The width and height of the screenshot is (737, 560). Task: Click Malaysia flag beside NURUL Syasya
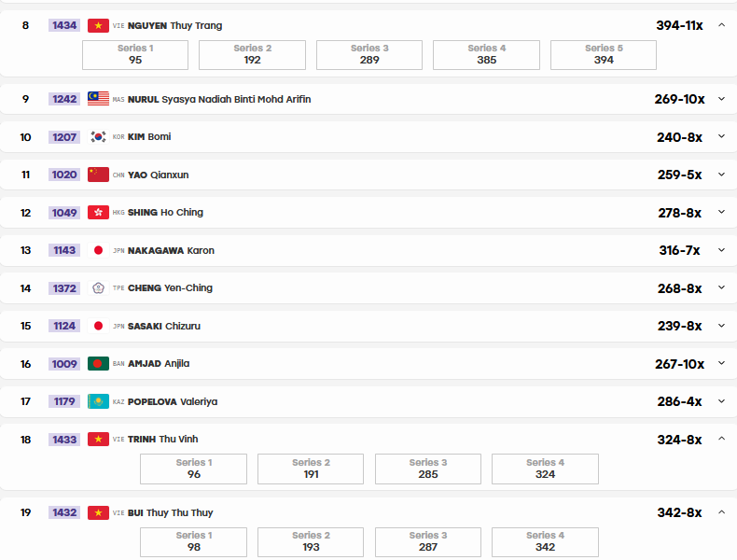click(x=98, y=99)
